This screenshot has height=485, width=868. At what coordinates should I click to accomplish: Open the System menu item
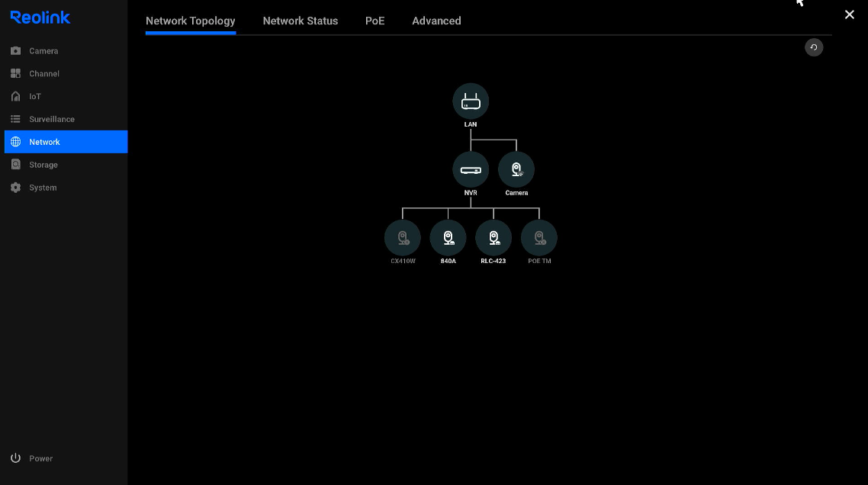66,187
